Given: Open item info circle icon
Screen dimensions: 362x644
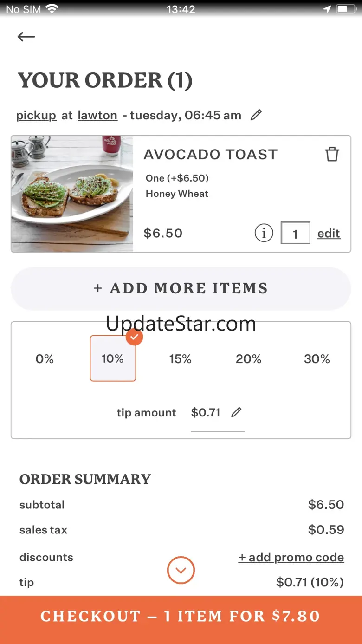Looking at the screenshot, I should pos(264,233).
